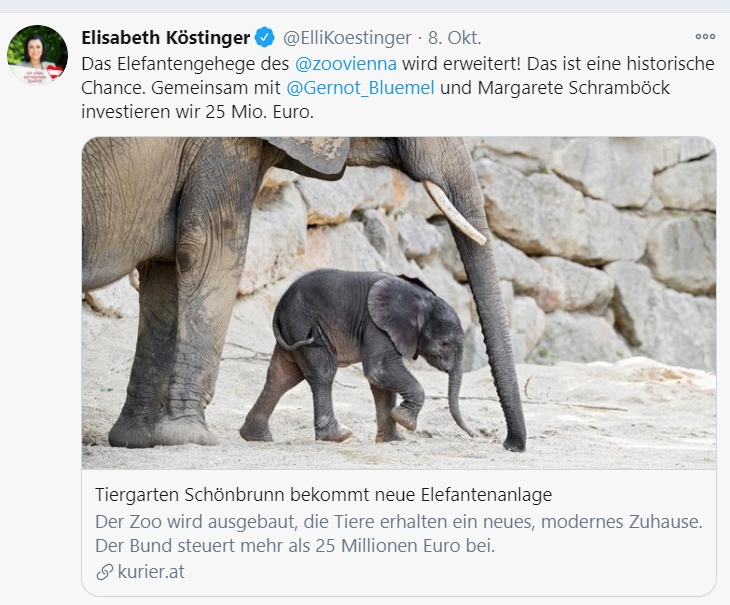This screenshot has width=730, height=605.
Task: Click the adult elephant's tusk in the photo
Action: click(453, 211)
